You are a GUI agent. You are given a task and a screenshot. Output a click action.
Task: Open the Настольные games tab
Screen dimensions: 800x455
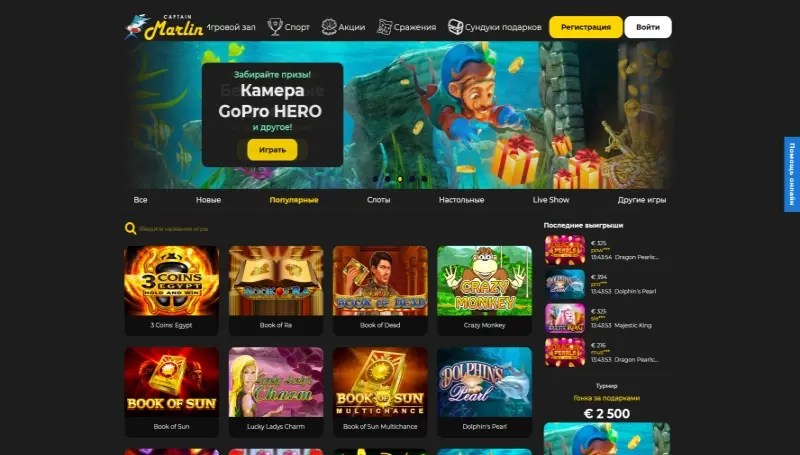[461, 200]
